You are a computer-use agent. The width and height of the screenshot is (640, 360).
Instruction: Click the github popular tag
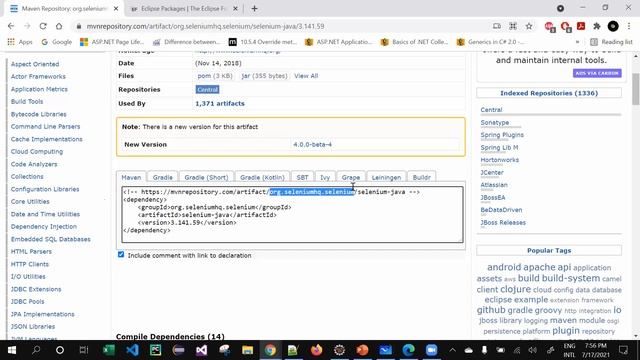pyautogui.click(x=491, y=310)
